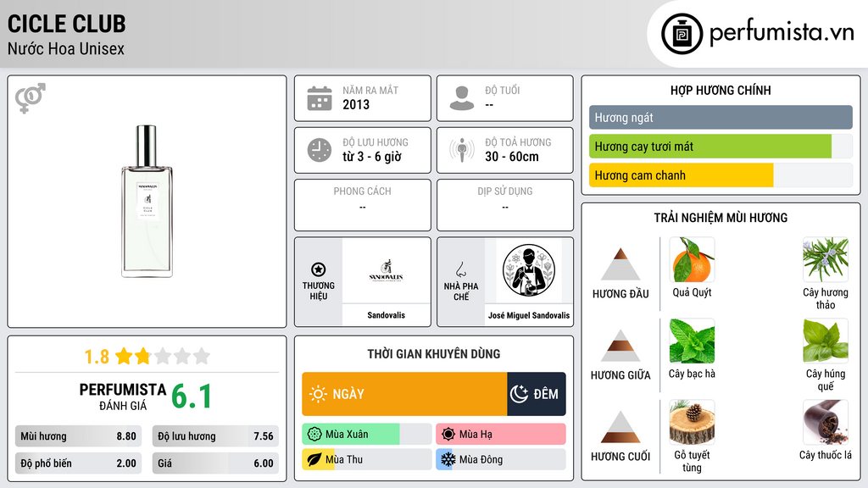Click the calendar icon beside Năm ra mắt

pos(320,98)
